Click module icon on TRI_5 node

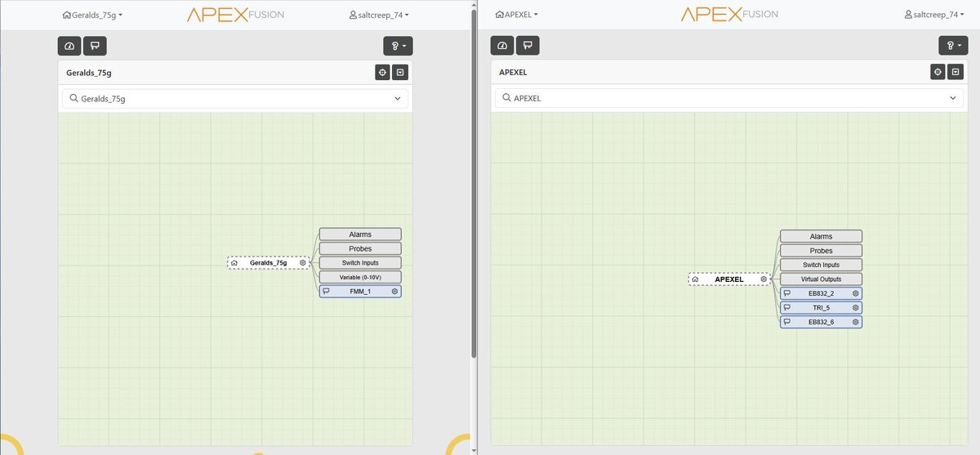tap(786, 308)
